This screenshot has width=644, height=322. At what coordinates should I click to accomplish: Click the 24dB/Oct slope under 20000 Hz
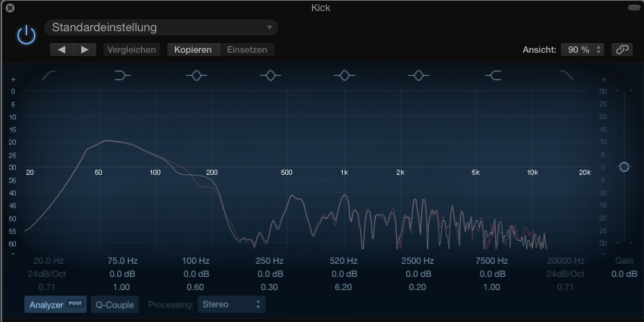tap(566, 274)
